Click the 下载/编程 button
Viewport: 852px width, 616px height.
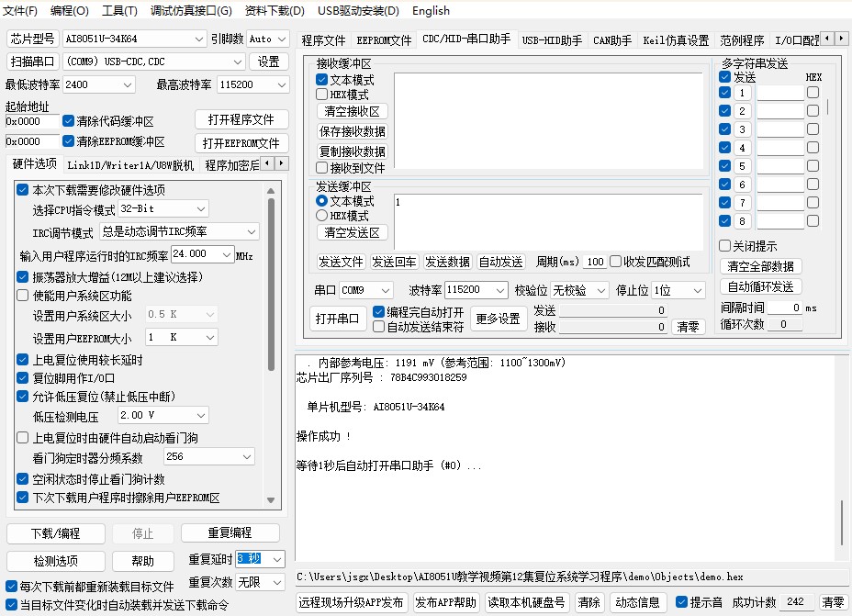pos(55,533)
